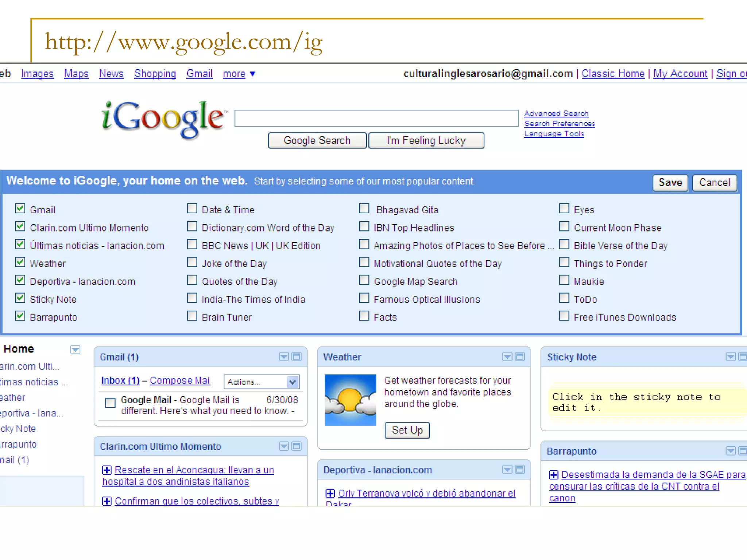Viewport: 747px width, 560px height.
Task: Expand the Rescate en el Aconcagua story plus icon
Action: (107, 470)
